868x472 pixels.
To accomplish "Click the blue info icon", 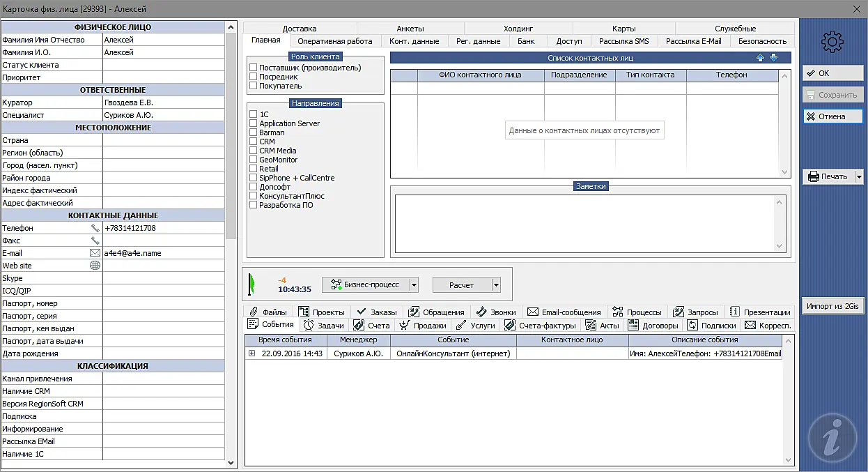I will tap(832, 439).
